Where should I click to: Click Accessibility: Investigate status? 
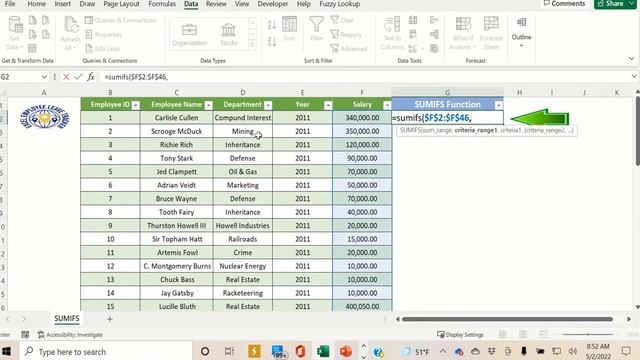[70, 335]
